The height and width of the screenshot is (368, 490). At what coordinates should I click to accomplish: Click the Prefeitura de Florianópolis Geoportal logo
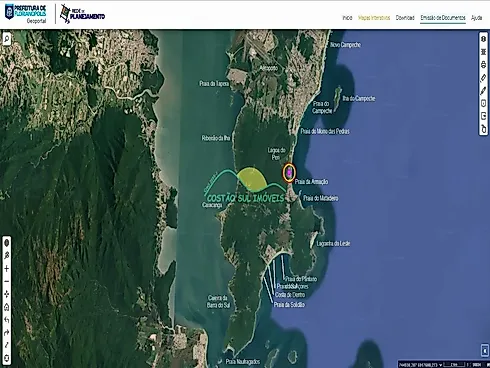coord(26,14)
